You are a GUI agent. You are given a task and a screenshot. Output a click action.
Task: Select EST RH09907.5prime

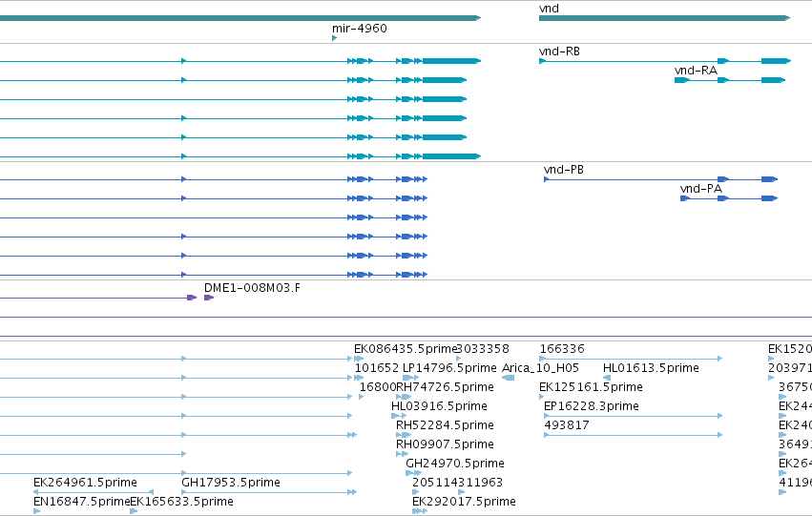tap(402, 454)
